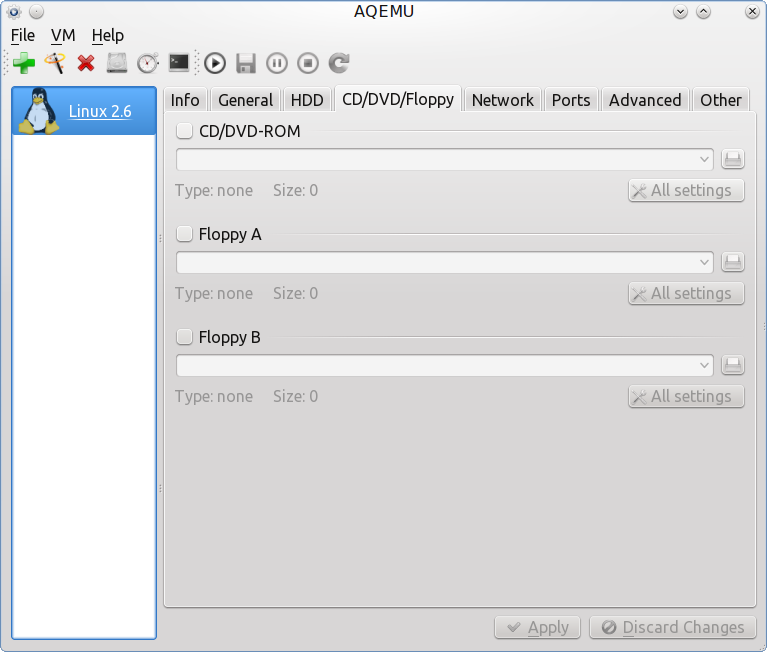The height and width of the screenshot is (652, 767).
Task: Reset the VM with the circular arrow icon
Action: [x=338, y=64]
